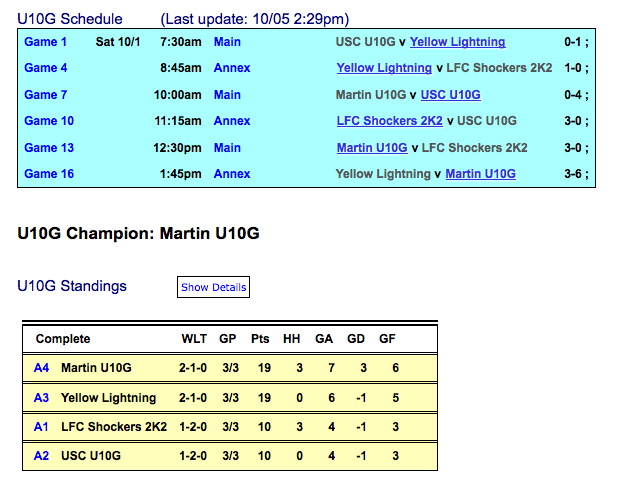The height and width of the screenshot is (490, 620).
Task: Open Yellow Lightning link in Game 4 row
Action: point(384,68)
